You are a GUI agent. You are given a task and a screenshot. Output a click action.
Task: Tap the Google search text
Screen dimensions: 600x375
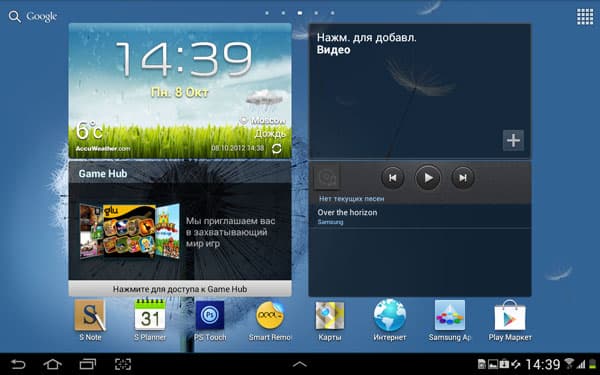tap(42, 16)
